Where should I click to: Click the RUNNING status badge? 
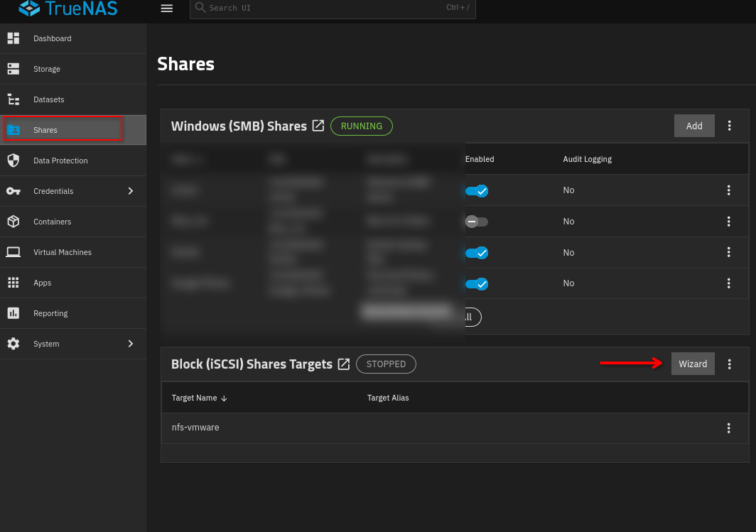pyautogui.click(x=362, y=126)
